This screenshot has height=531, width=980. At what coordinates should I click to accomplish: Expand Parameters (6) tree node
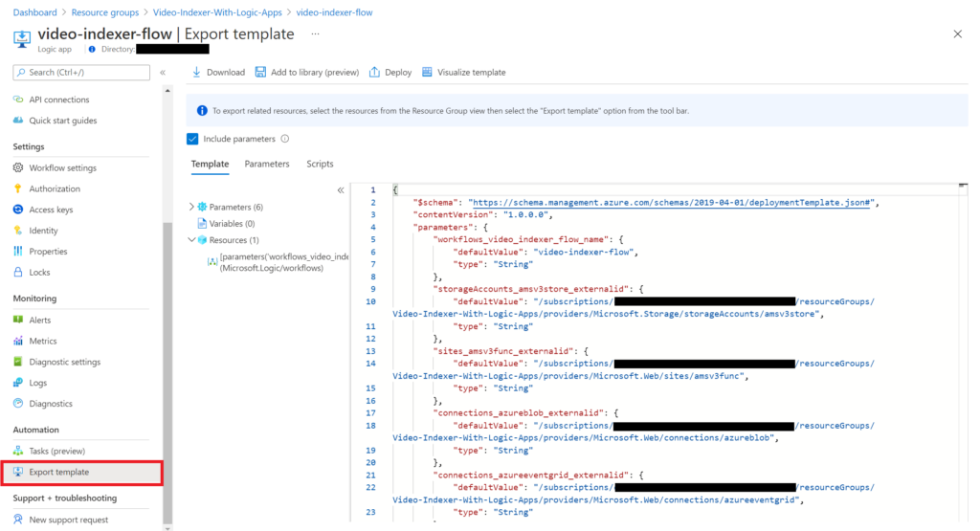[191, 206]
